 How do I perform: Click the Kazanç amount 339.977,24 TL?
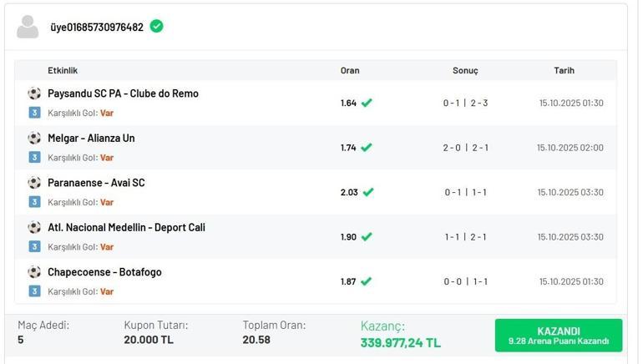[x=401, y=342]
